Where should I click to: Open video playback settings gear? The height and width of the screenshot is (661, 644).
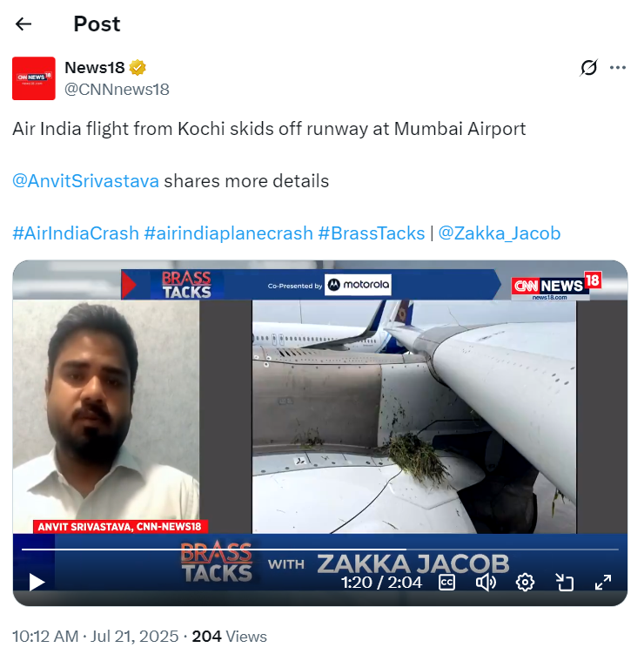(x=525, y=582)
